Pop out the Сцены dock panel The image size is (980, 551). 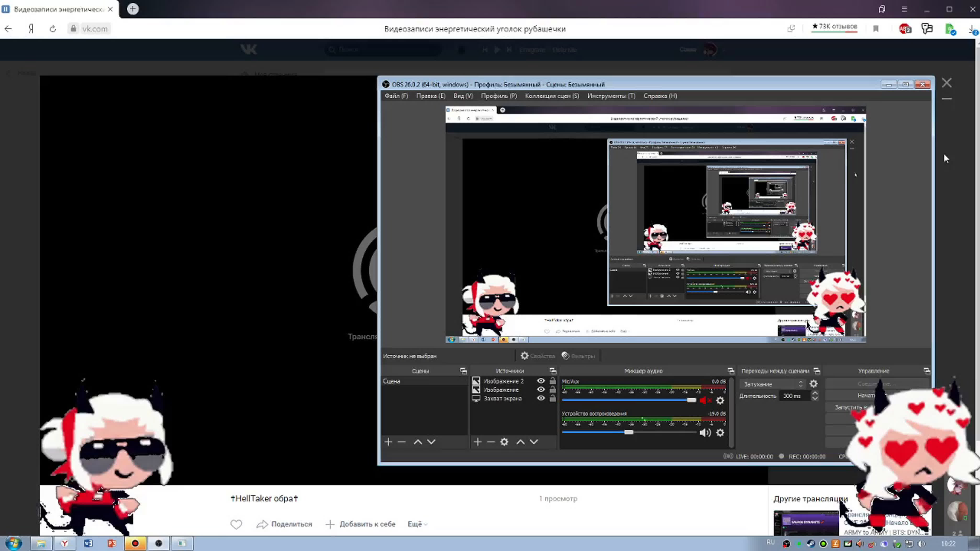point(463,371)
